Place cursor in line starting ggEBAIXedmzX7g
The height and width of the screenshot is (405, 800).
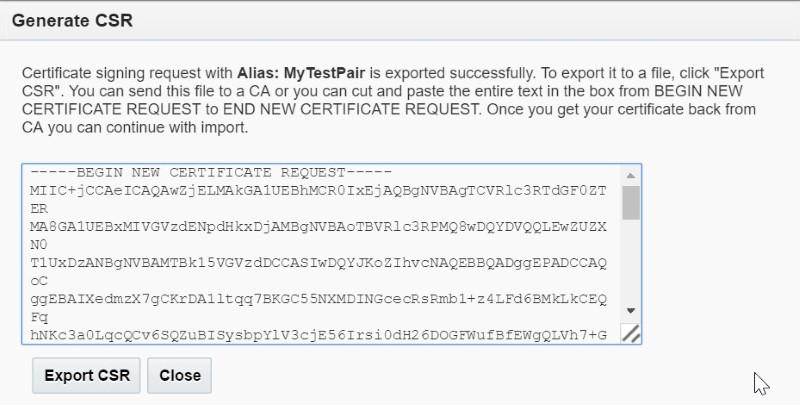pos(318,299)
